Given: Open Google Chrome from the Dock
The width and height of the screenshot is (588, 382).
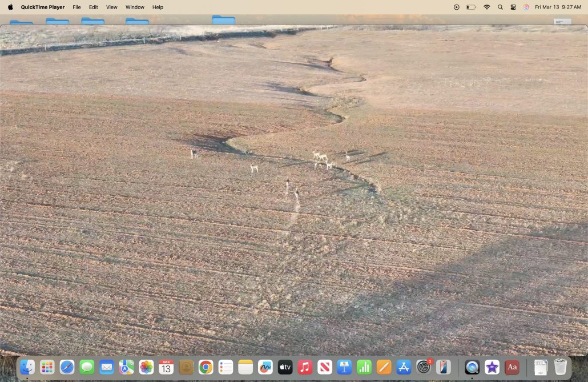Looking at the screenshot, I should 206,367.
